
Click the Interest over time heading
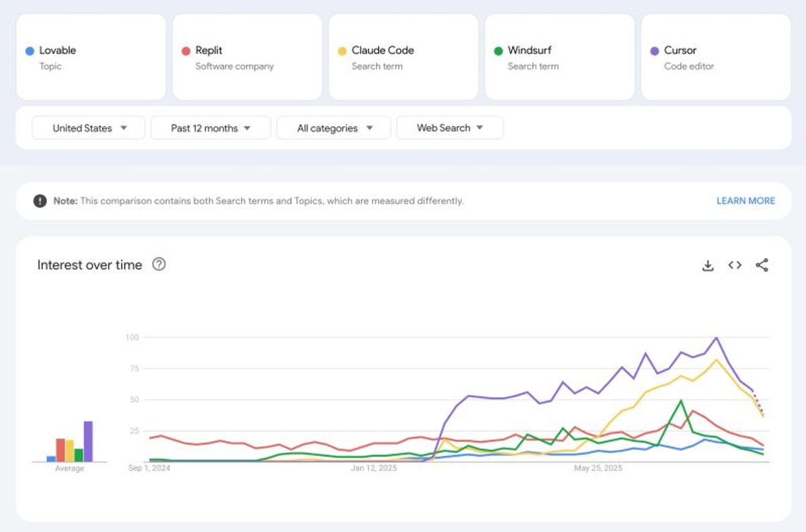(89, 265)
